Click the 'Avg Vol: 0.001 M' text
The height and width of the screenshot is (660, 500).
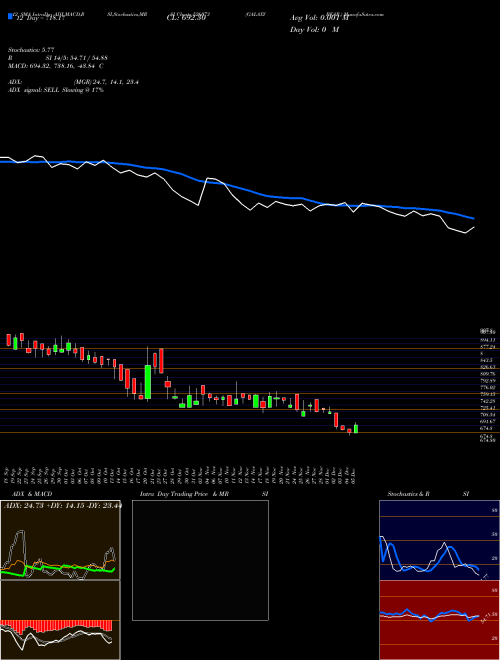pos(319,18)
